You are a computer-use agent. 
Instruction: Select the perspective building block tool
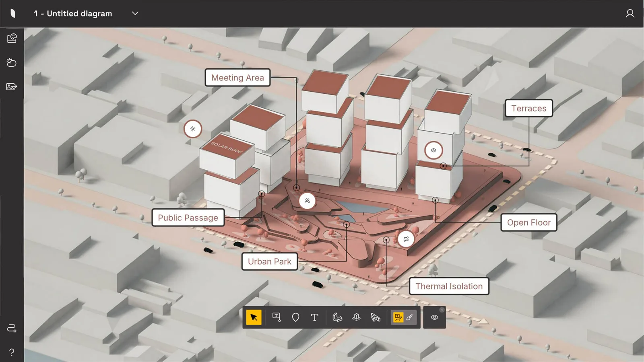(x=376, y=317)
